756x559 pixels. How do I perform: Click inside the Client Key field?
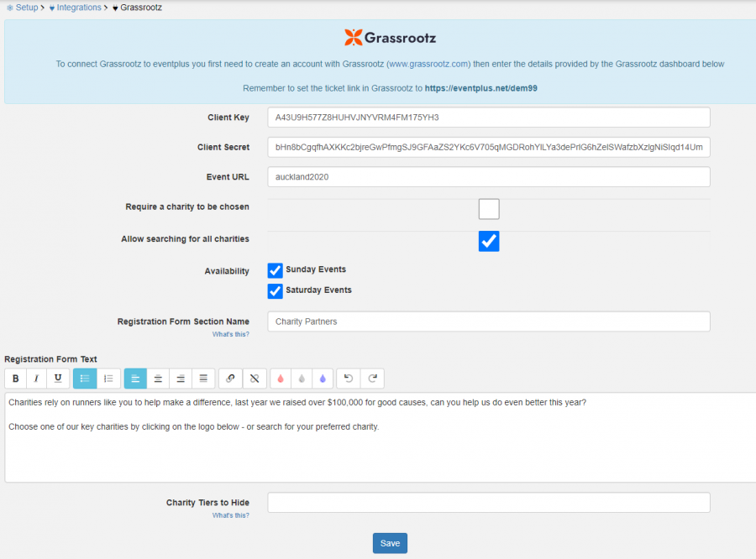coord(487,118)
